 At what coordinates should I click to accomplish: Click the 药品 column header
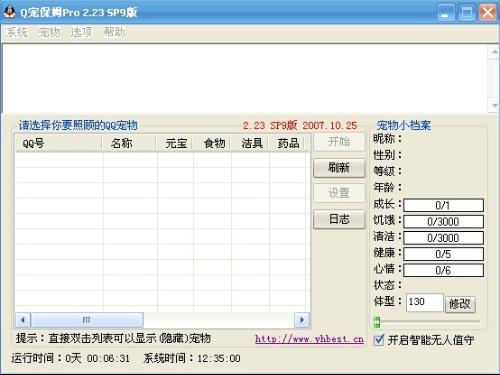pos(287,143)
